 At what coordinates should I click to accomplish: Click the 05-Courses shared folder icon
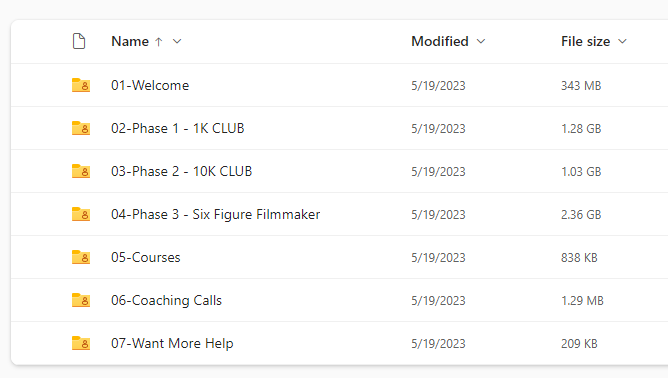[x=81, y=257]
